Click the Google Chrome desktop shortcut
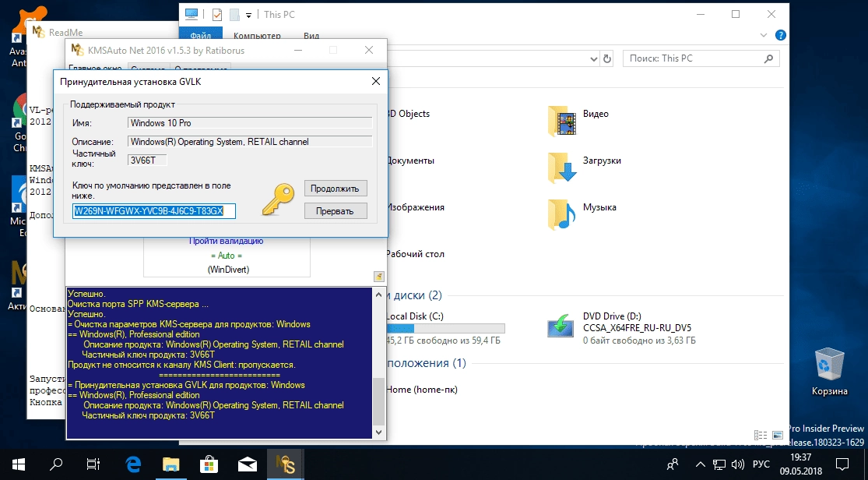Image resolution: width=868 pixels, height=480 pixels. (20, 123)
